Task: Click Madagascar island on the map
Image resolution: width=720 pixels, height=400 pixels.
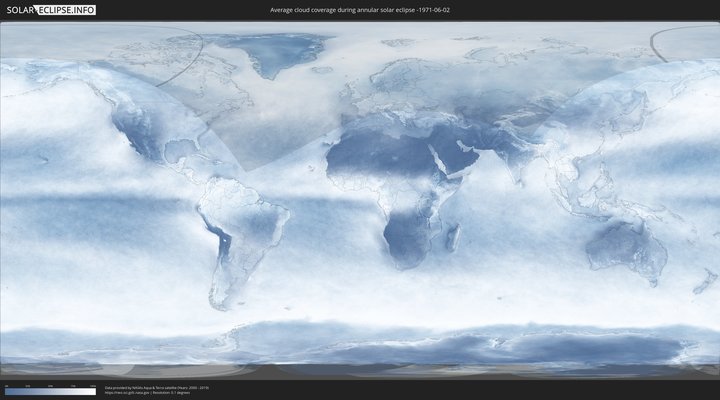Action: [x=453, y=237]
